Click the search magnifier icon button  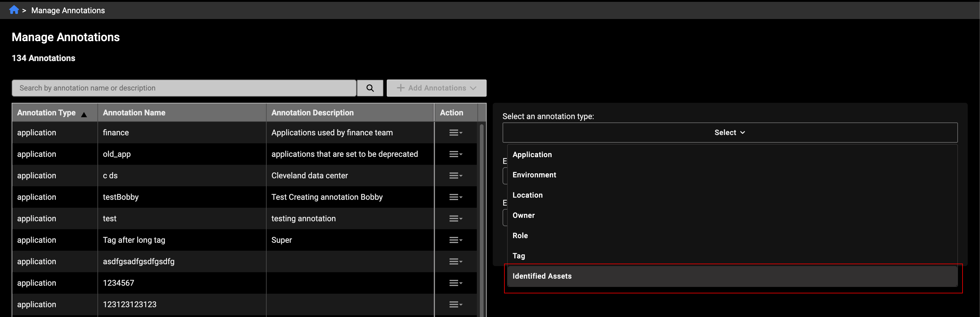370,88
